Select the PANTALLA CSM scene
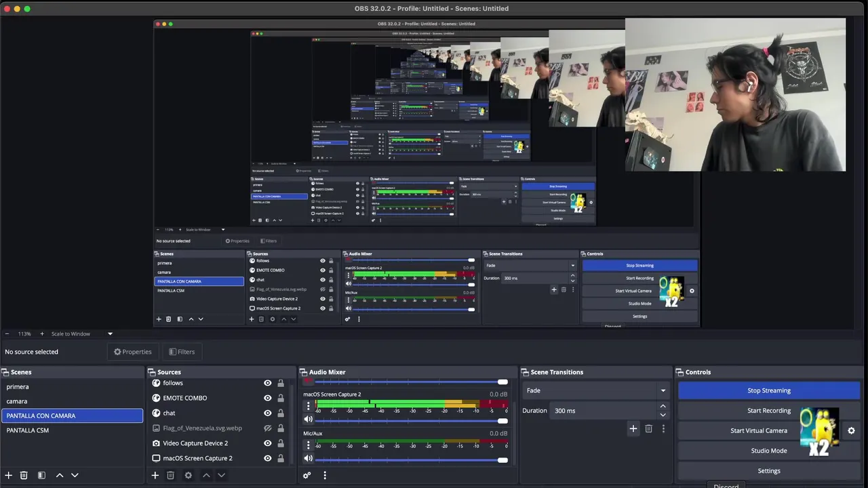Screen dimensions: 868x488 [72, 430]
